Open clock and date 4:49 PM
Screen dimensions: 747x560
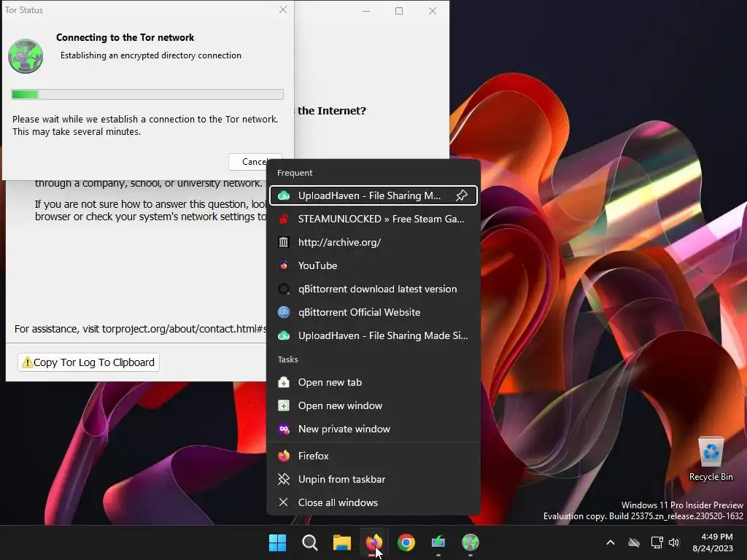tap(713, 542)
